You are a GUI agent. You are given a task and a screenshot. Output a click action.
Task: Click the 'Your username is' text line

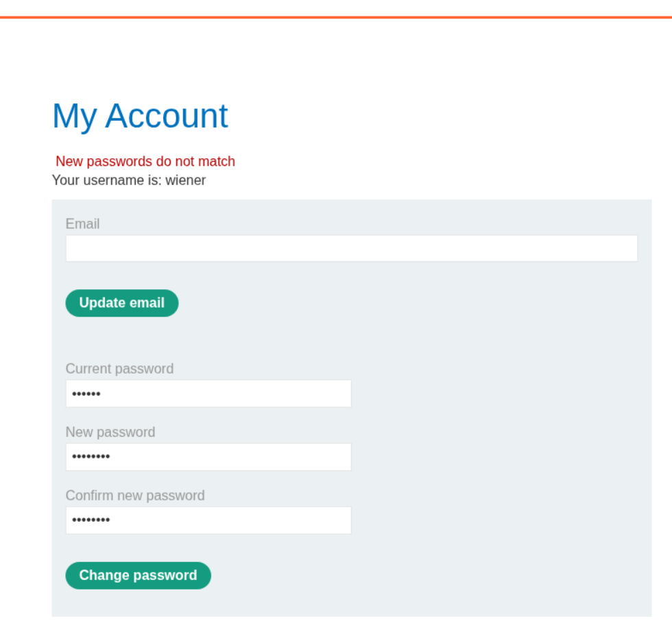coord(128,180)
